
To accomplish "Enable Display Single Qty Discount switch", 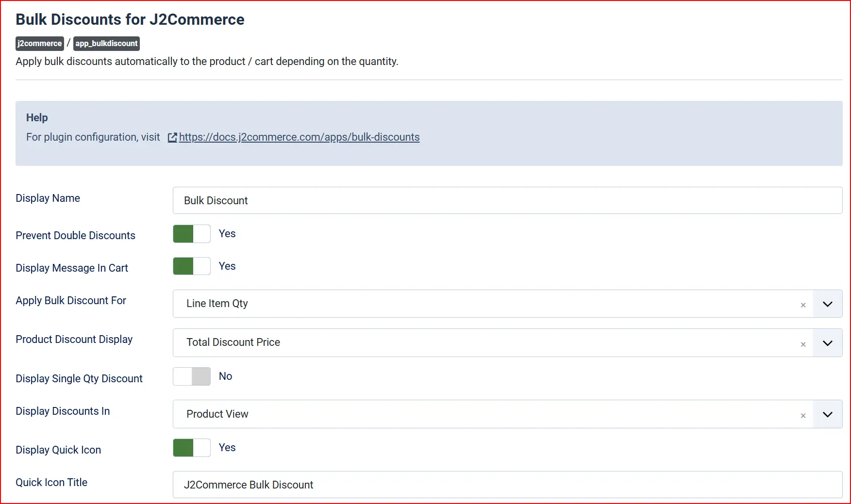I will click(x=192, y=376).
